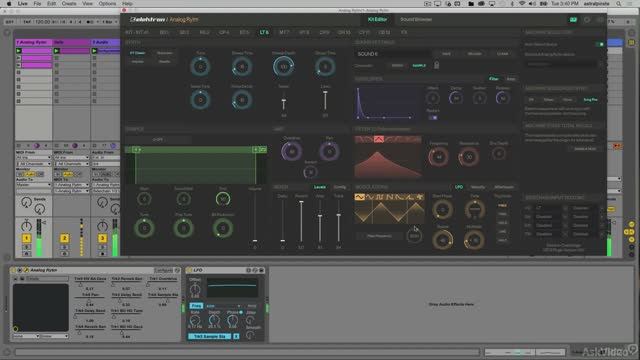Open the Create menu
Screen dimensions: 640x360
pyautogui.click(x=69, y=4)
